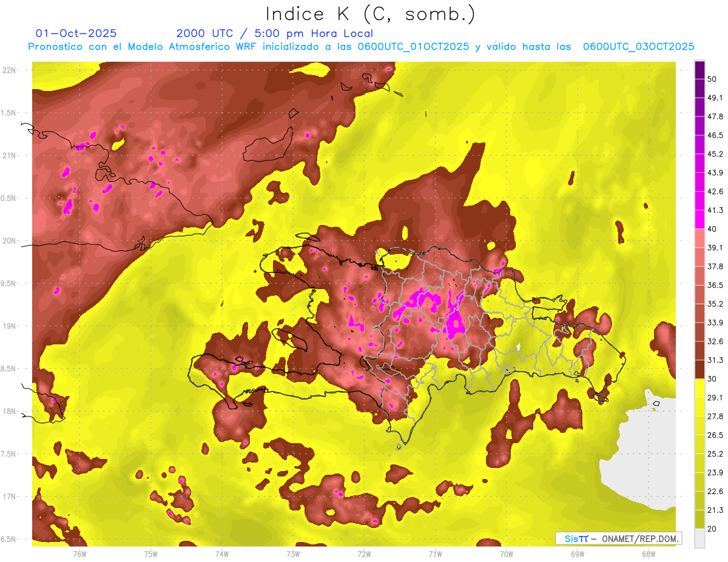The image size is (728, 562).
Task: Click the bright magenta swatch between 40 and 41.3
Action: (699, 219)
